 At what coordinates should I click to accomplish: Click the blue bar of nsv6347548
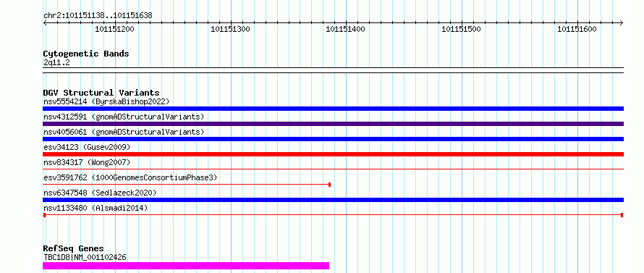[333, 200]
